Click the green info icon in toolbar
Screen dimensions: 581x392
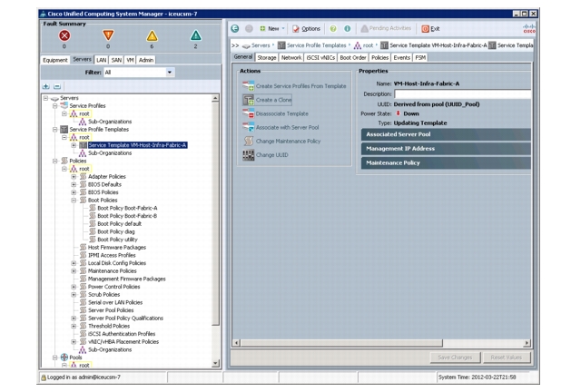[347, 28]
